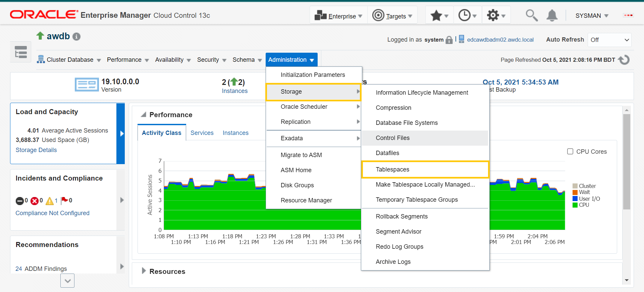Choose Redo Log Groups menu item
The width and height of the screenshot is (644, 292).
(399, 247)
